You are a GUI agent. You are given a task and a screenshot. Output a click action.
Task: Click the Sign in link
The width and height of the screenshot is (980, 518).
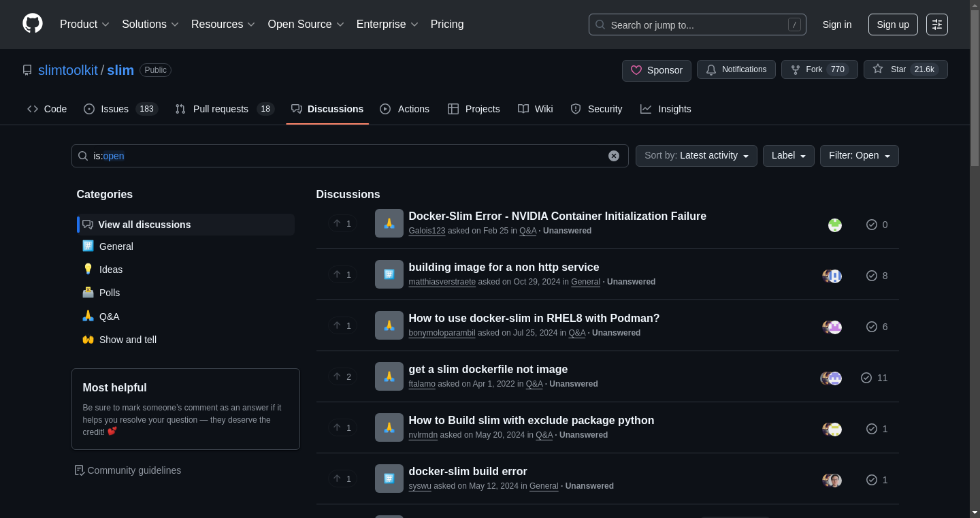[x=836, y=25]
